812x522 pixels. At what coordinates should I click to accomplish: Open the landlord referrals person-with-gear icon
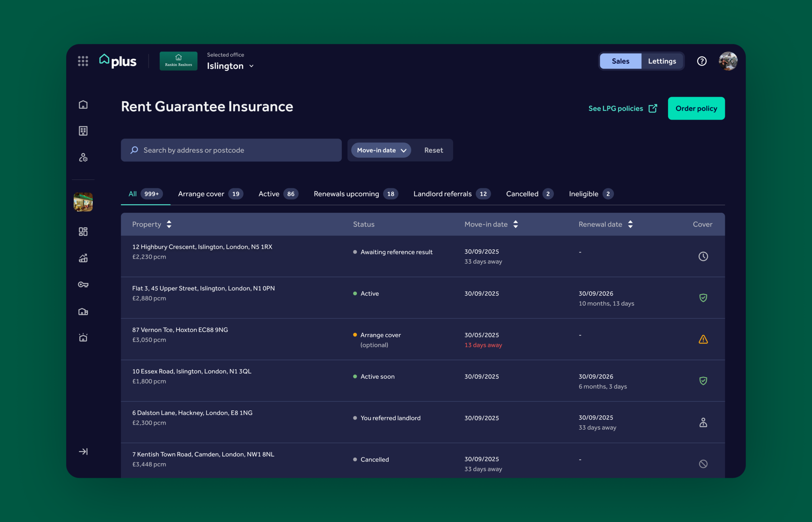tap(83, 157)
